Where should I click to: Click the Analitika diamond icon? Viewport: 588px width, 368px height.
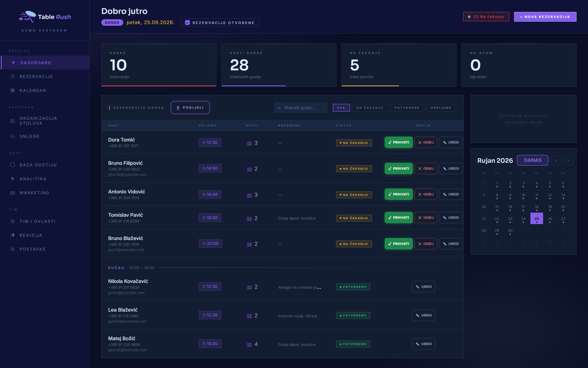click(13, 179)
